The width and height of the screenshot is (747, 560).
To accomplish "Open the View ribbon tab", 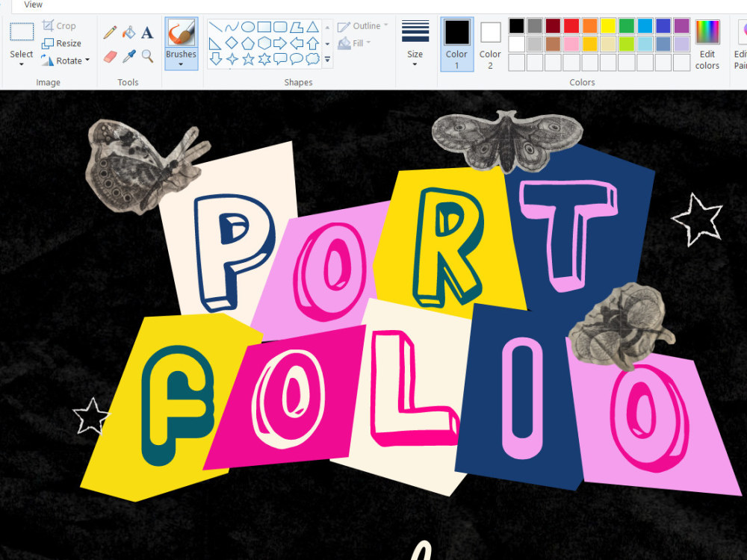I will [33, 4].
